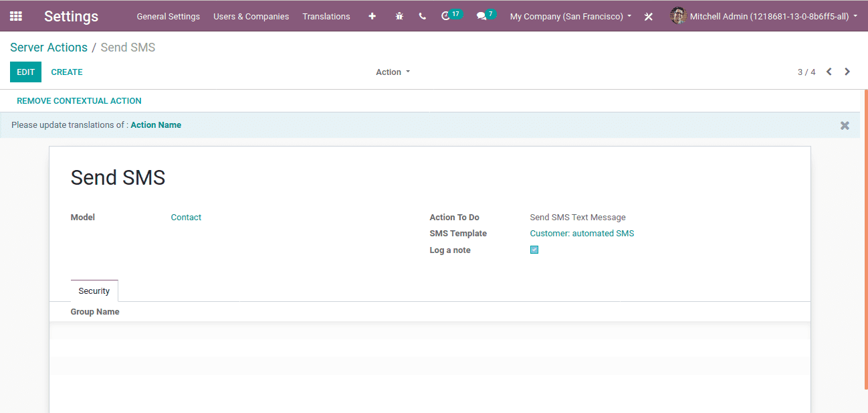Open activities clock icon with 17 badge

(452, 15)
